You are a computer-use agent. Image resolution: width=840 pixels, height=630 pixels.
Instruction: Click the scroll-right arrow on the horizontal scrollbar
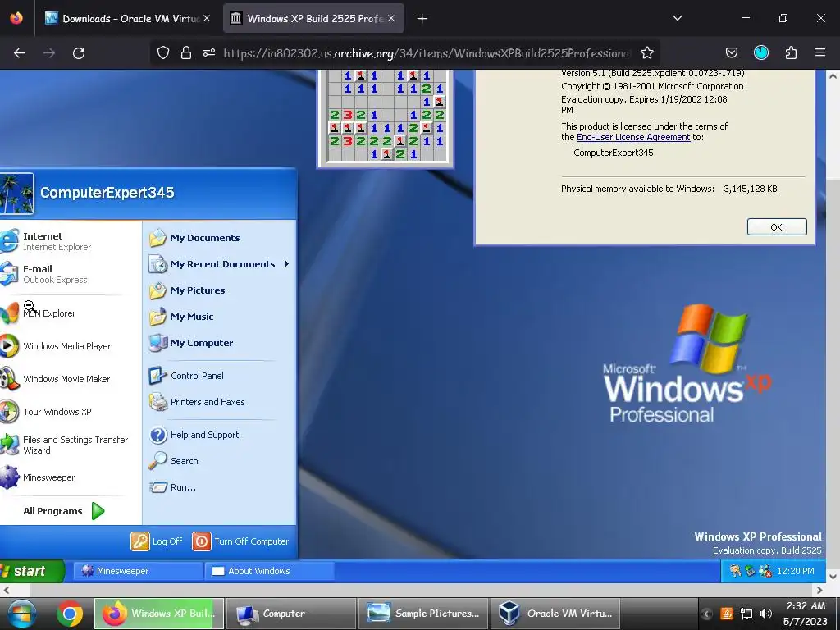819,591
